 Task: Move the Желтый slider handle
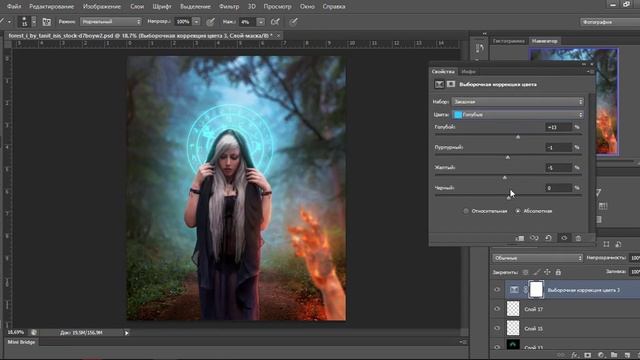pyautogui.click(x=505, y=177)
